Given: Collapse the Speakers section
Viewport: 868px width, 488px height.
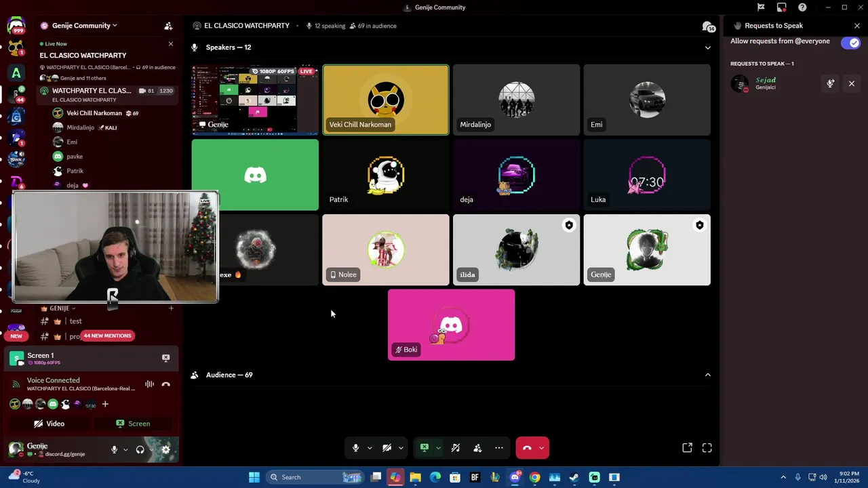Looking at the screenshot, I should [708, 47].
